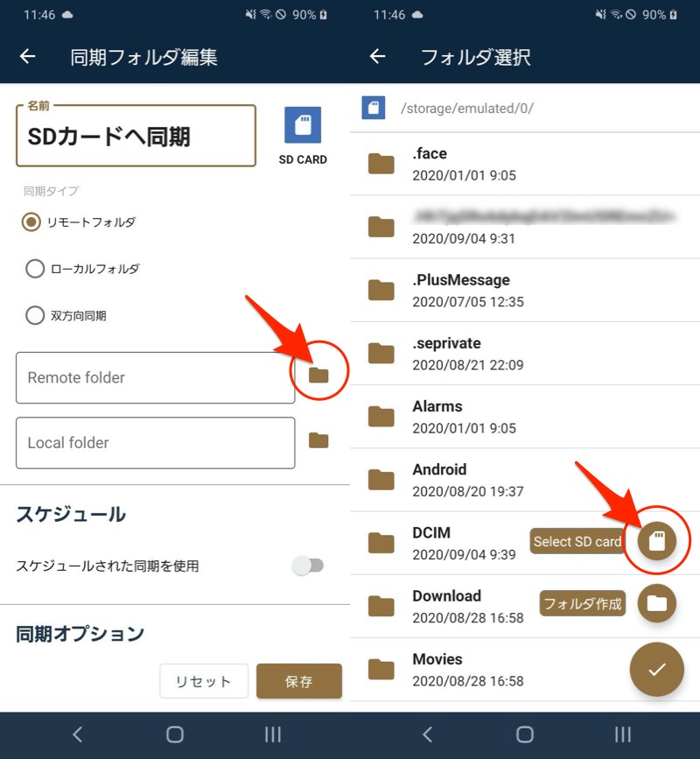Click the 保存 button
This screenshot has height=759, width=700.
point(298,681)
